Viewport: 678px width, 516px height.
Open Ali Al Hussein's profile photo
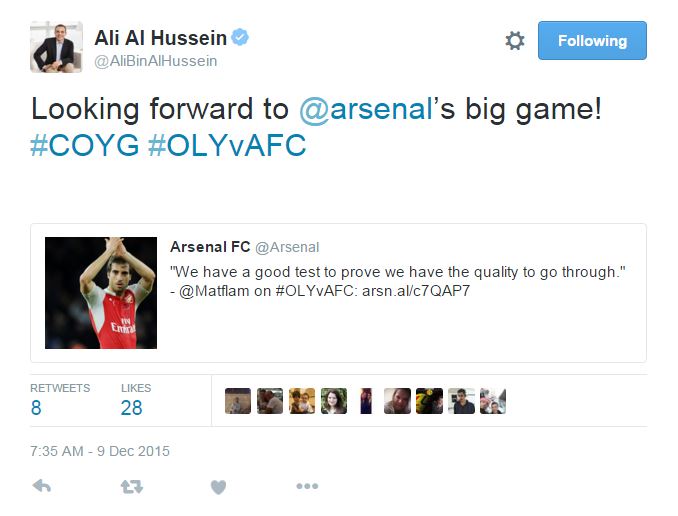click(56, 47)
